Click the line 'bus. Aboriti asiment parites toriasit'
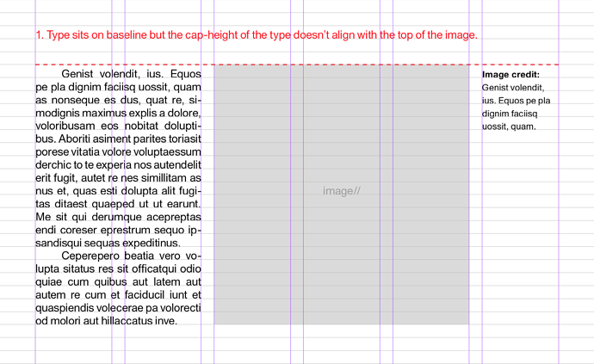Screen dimensions: 594x364 118,139
